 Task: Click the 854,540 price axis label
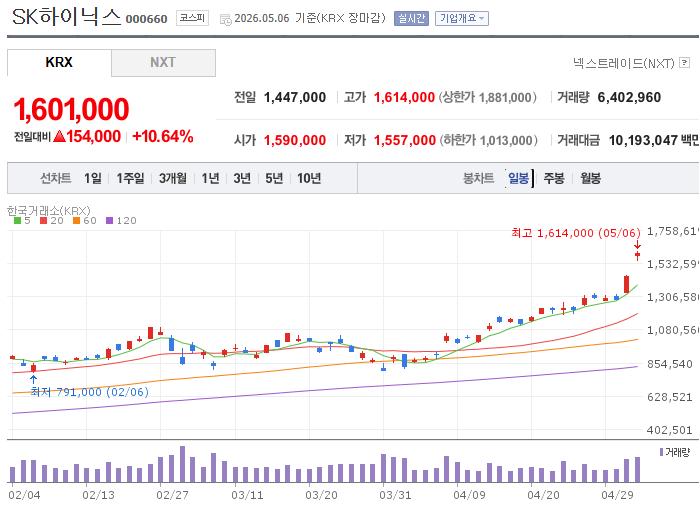coord(670,364)
